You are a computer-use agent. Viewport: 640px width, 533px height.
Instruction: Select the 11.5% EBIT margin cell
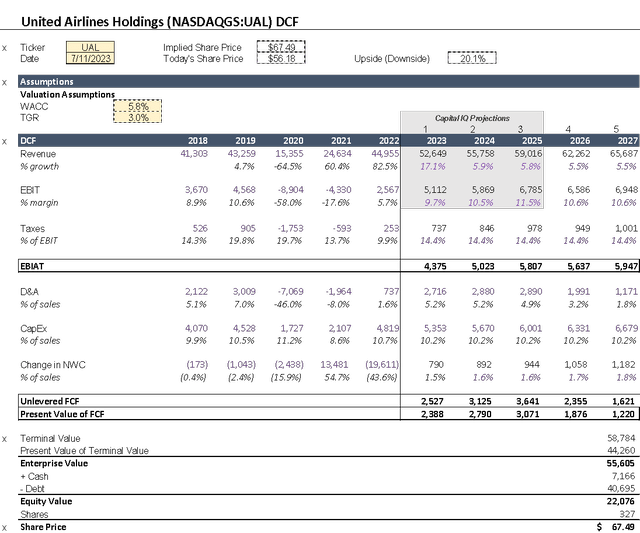(528, 202)
